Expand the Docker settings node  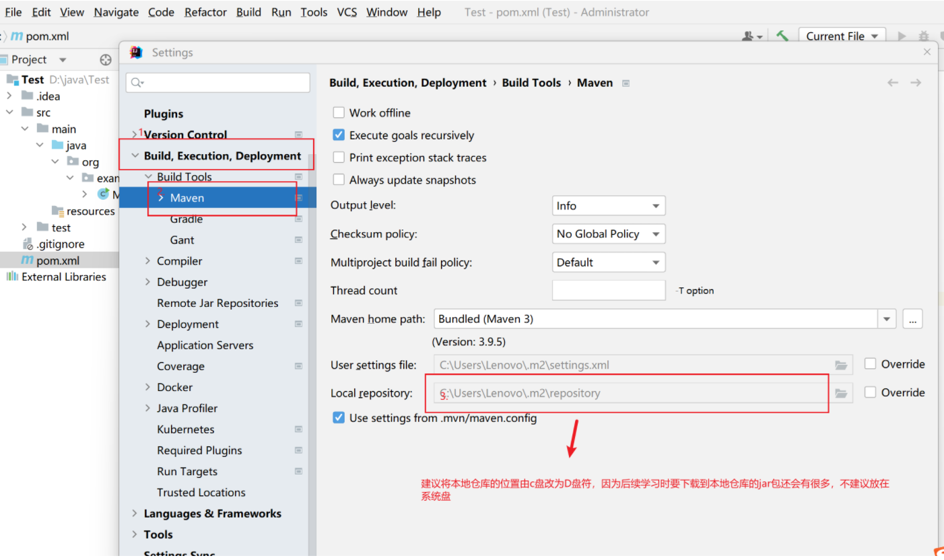[x=148, y=387]
